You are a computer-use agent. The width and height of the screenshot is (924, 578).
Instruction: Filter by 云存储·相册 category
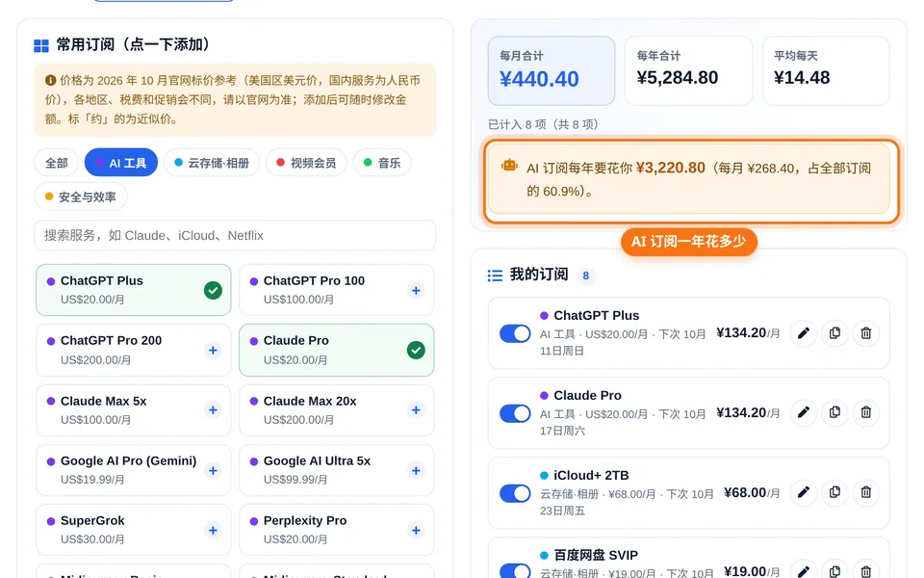[212, 163]
